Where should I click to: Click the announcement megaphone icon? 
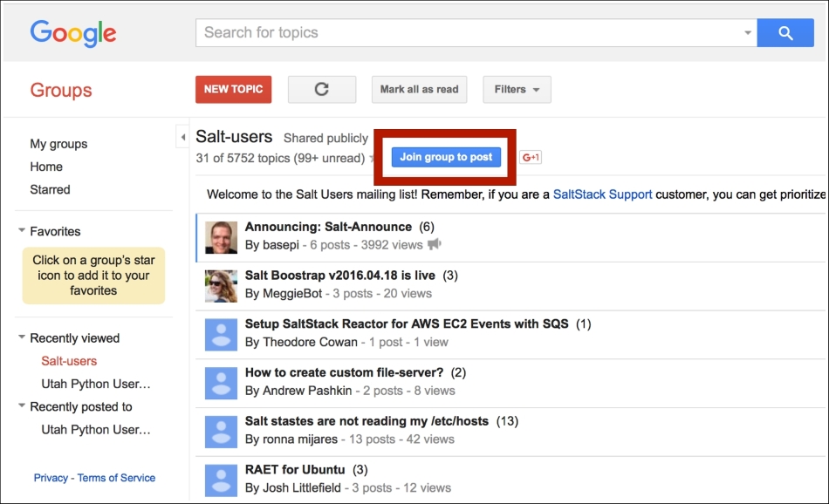click(x=434, y=244)
